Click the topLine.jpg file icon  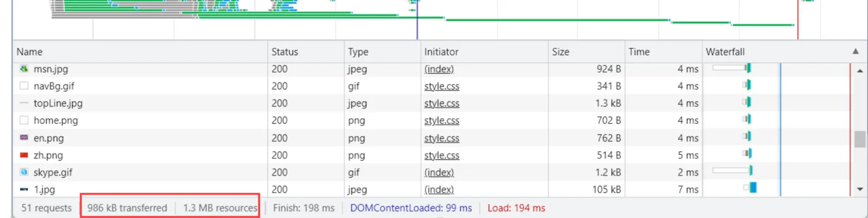coord(24,103)
